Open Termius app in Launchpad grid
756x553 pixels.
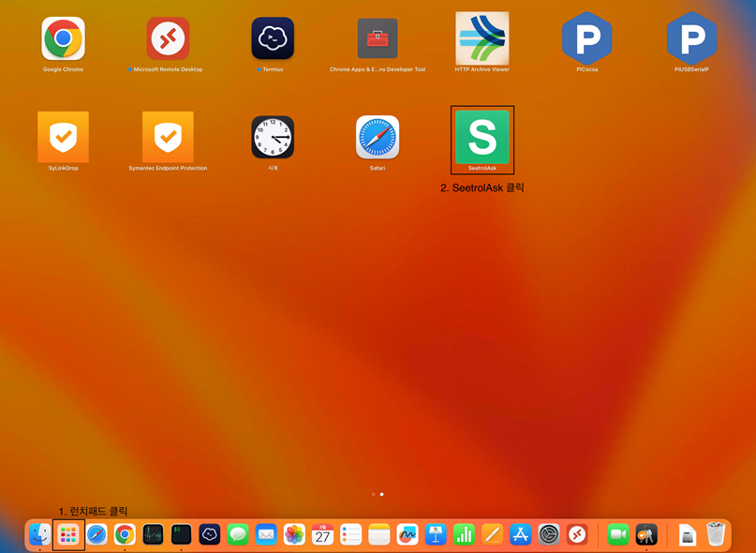(x=273, y=39)
